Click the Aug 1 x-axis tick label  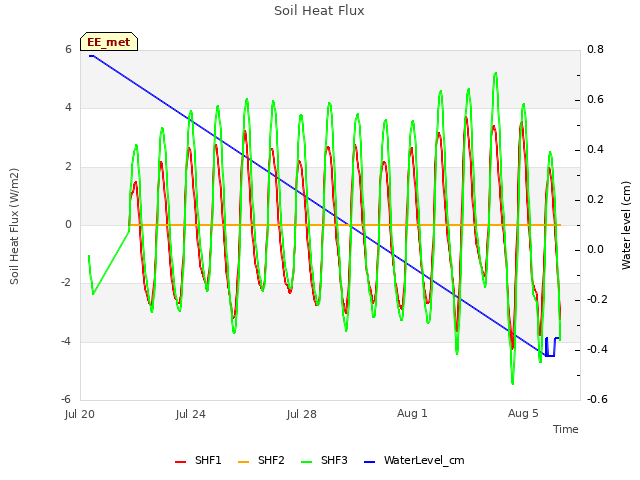(412, 413)
